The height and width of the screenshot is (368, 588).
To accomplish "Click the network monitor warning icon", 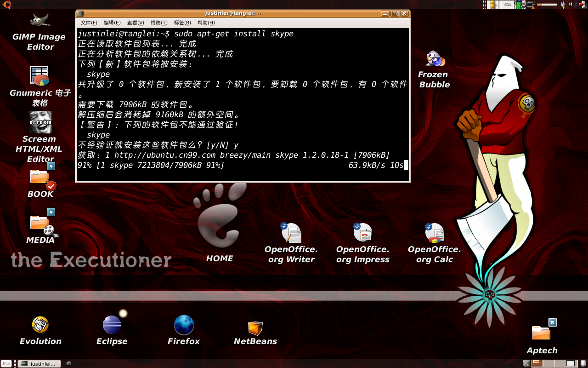I will 531,5.
